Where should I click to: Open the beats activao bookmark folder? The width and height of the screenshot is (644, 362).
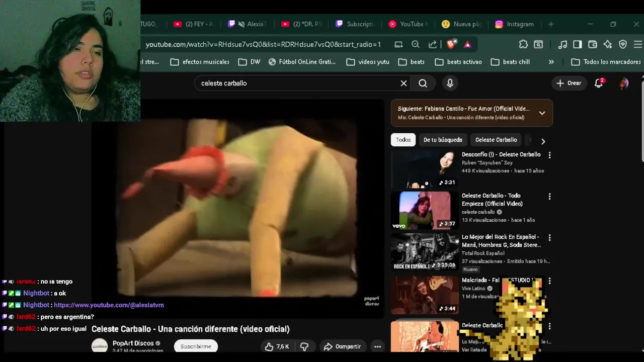coord(458,62)
